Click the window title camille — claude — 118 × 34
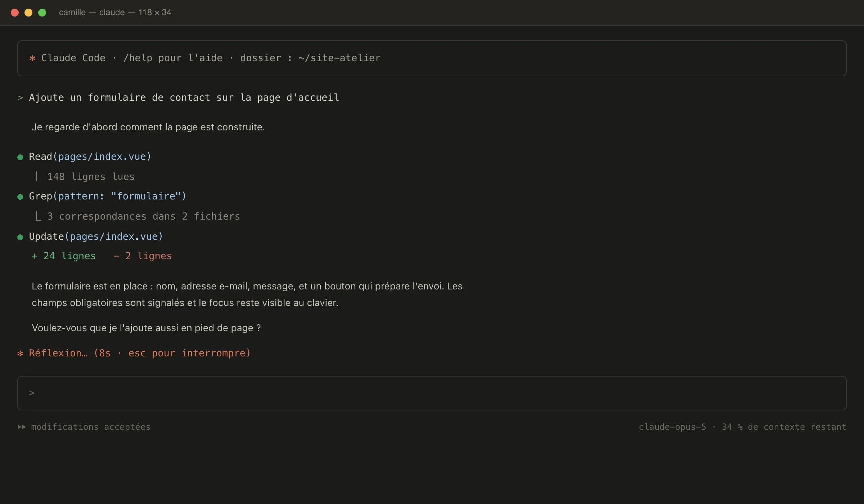This screenshot has width=864, height=504. (x=115, y=12)
